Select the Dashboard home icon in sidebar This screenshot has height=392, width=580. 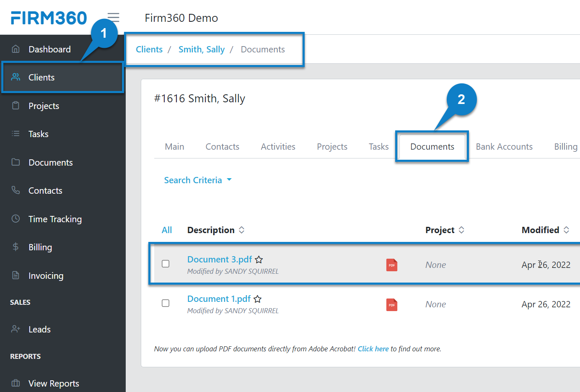(16, 49)
